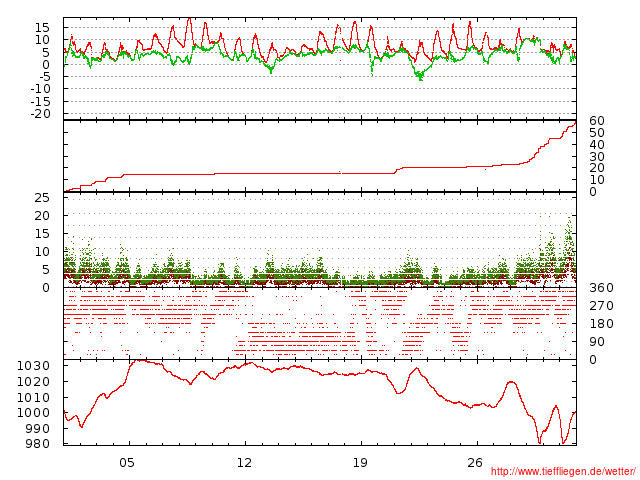Click the wind speed axis label 25
640x480 pixels.
pyautogui.click(x=42, y=198)
